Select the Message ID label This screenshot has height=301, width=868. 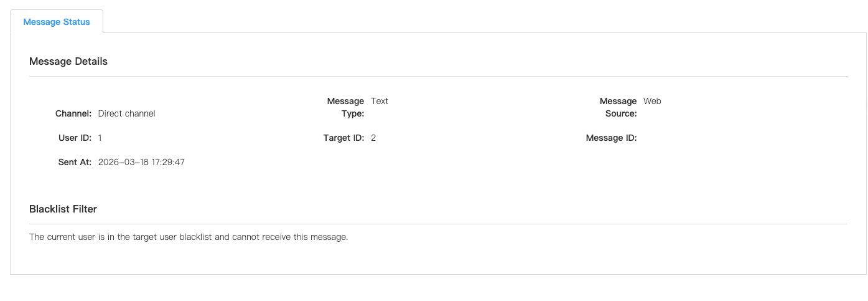coord(611,138)
